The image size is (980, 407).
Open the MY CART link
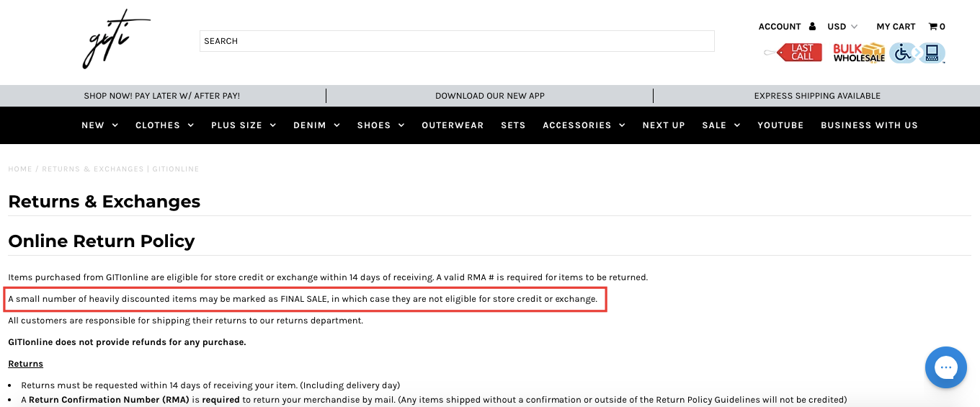896,27
